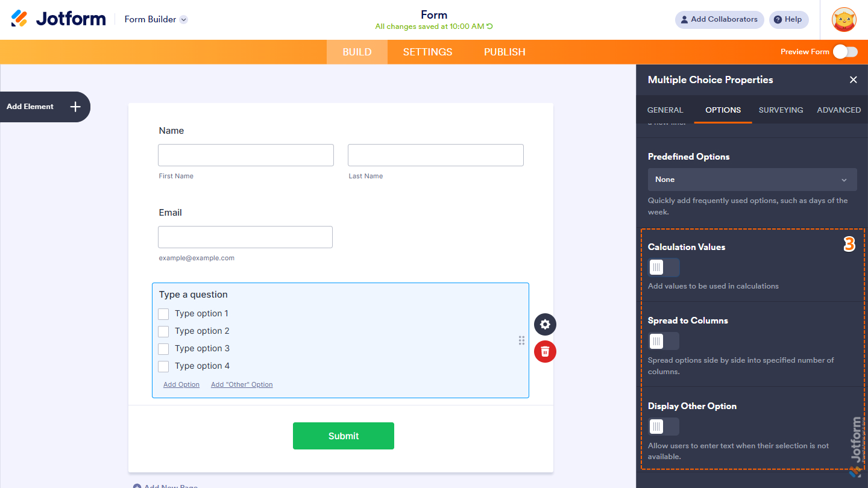Open the SETTINGS tab
This screenshot has width=868, height=488.
[x=427, y=52]
